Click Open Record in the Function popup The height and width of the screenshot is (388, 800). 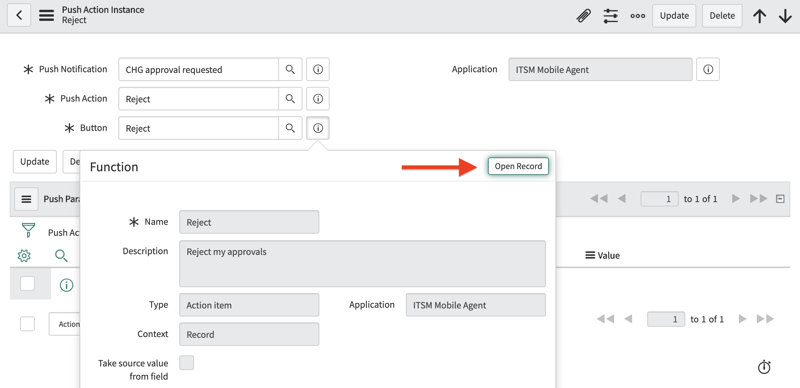518,166
